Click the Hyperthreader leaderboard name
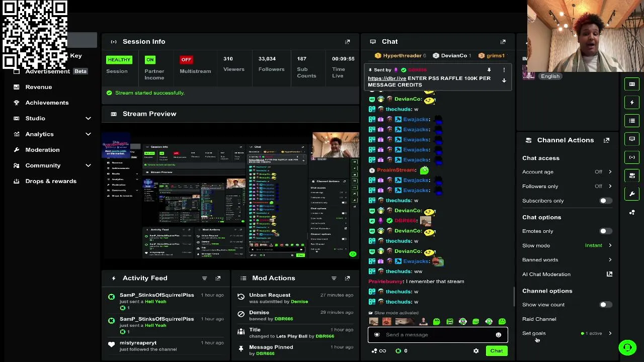This screenshot has width=644, height=362. pos(402,56)
